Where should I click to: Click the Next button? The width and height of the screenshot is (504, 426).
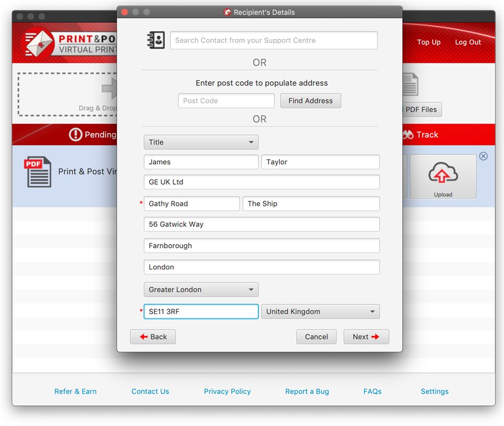point(366,337)
